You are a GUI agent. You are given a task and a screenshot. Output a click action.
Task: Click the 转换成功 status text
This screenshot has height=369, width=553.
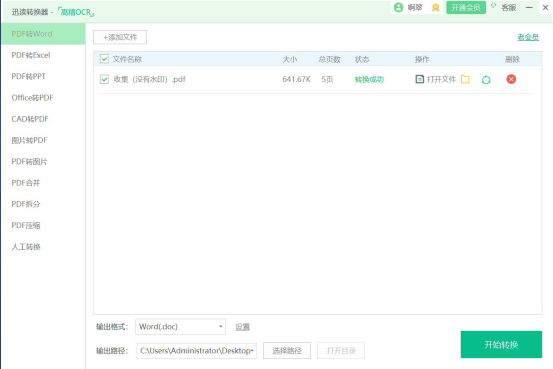pyautogui.click(x=369, y=79)
